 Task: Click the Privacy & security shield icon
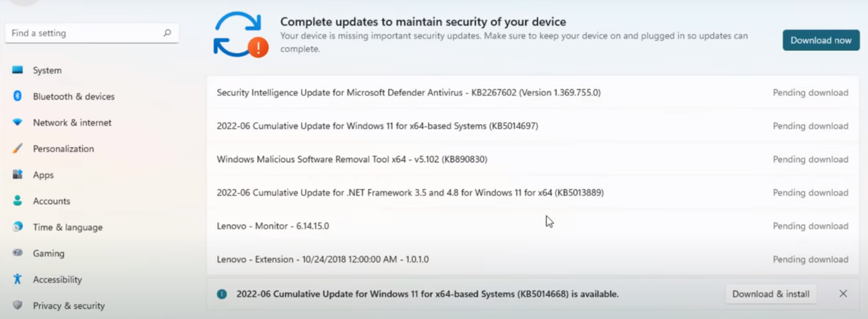(x=18, y=305)
